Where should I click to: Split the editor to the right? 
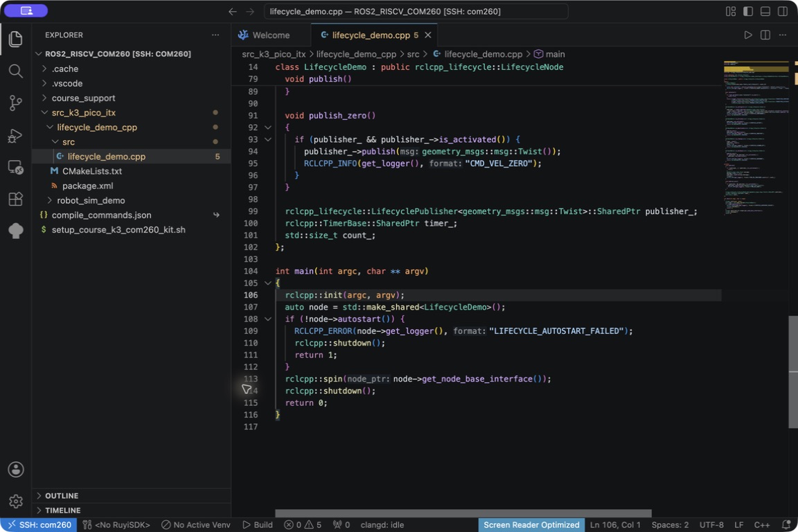pyautogui.click(x=765, y=35)
